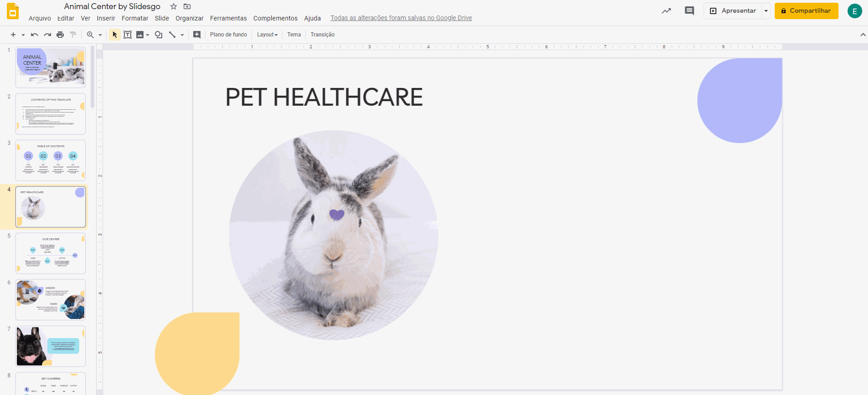Open the Ajuda menu
Screen dimensions: 868x395
pos(313,18)
